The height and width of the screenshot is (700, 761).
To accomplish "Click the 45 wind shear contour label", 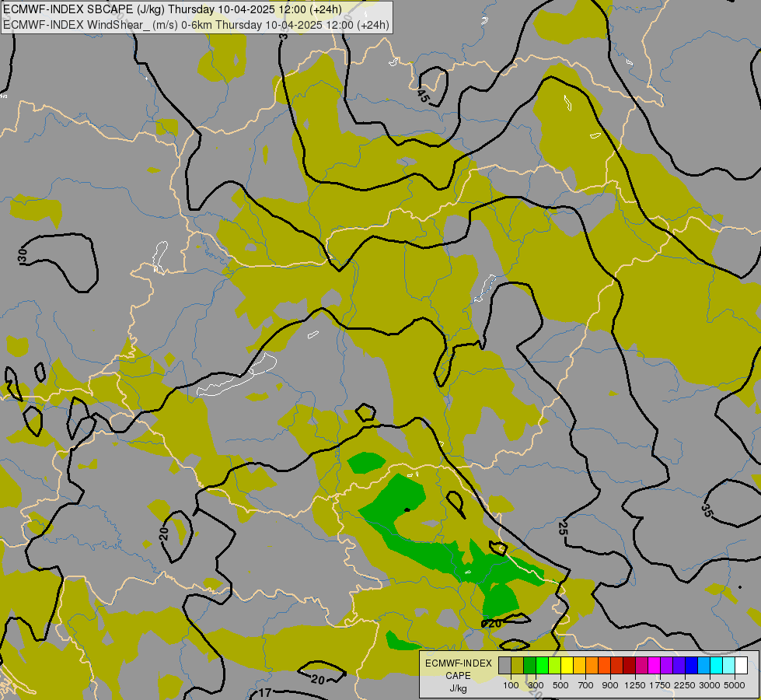I will click(x=423, y=96).
